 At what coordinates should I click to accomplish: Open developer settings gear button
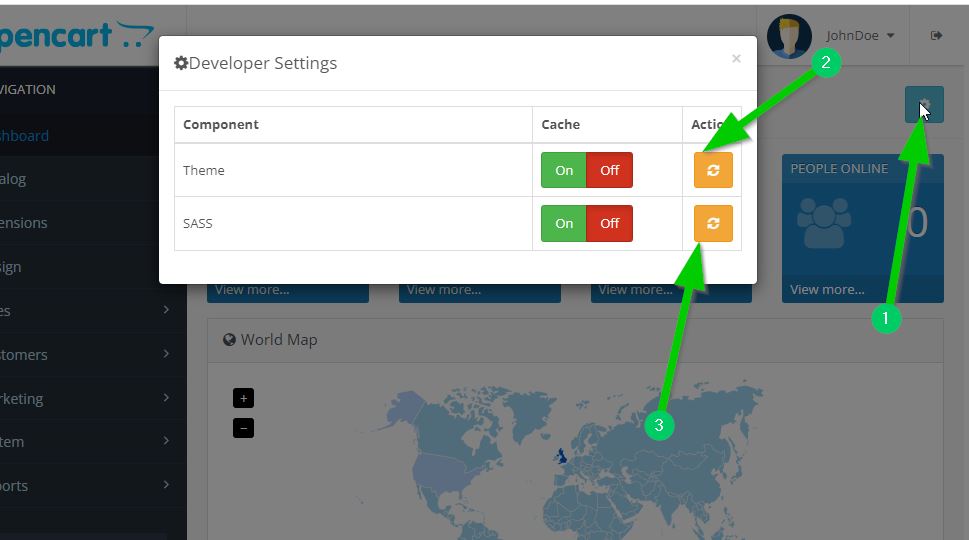click(923, 105)
